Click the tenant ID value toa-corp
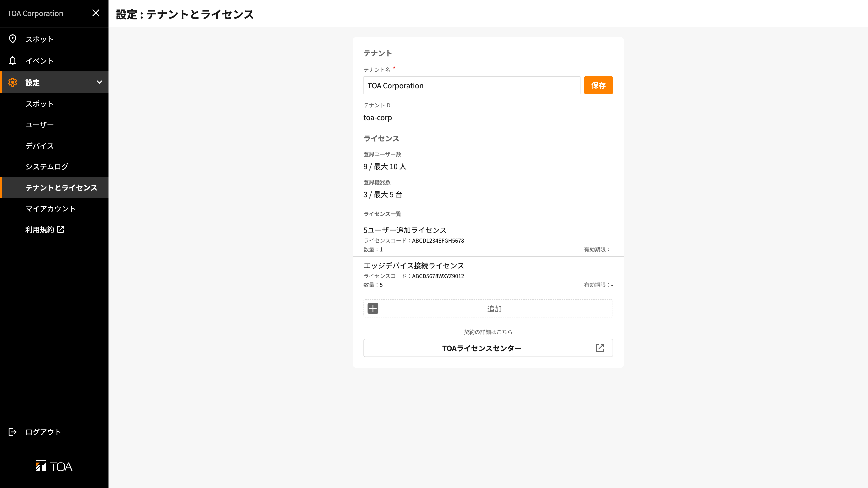Viewport: 868px width, 488px height. point(377,117)
